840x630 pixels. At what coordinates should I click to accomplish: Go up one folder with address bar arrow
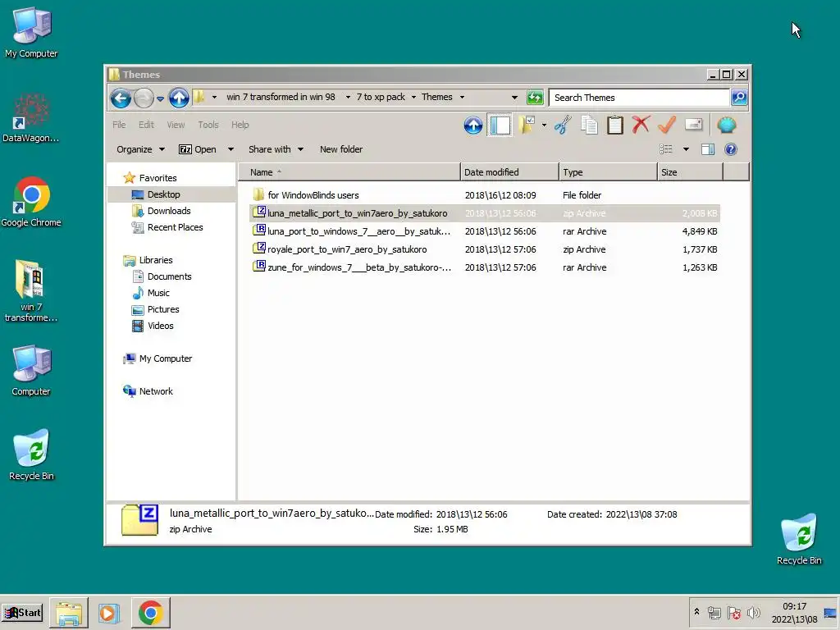tap(179, 98)
